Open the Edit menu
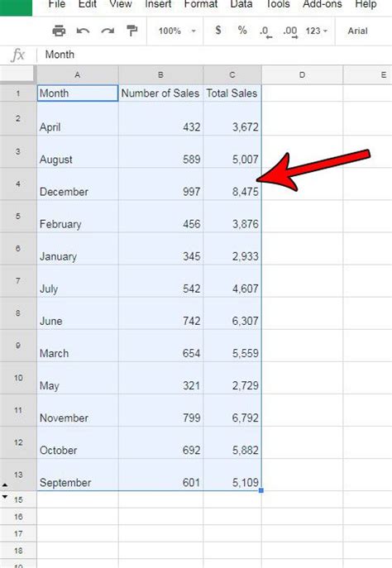Screen dimensions: 392x568 pos(88,4)
